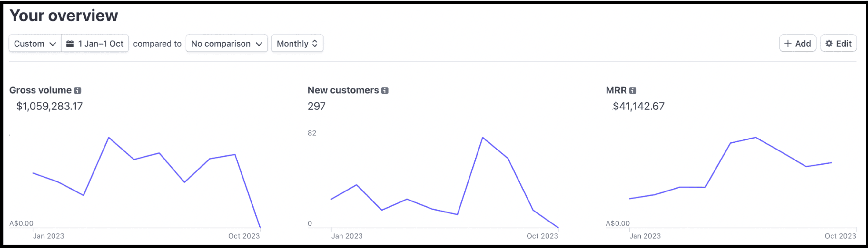The image size is (868, 248).
Task: Open the 1 Jan–1 Oct date picker
Action: pyautogui.click(x=100, y=44)
